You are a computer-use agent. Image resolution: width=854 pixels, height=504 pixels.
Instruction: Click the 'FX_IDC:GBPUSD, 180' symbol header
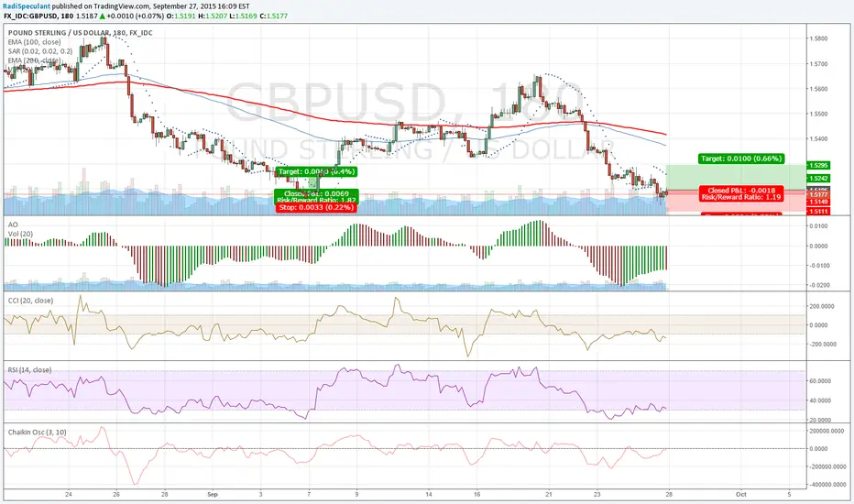38,16
